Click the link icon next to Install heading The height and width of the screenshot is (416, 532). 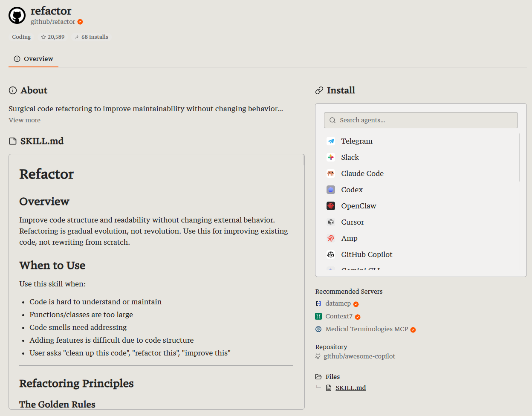(x=319, y=90)
